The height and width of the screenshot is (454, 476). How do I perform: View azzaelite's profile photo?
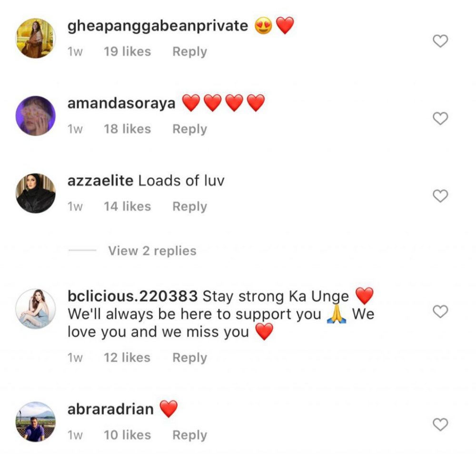(x=36, y=193)
